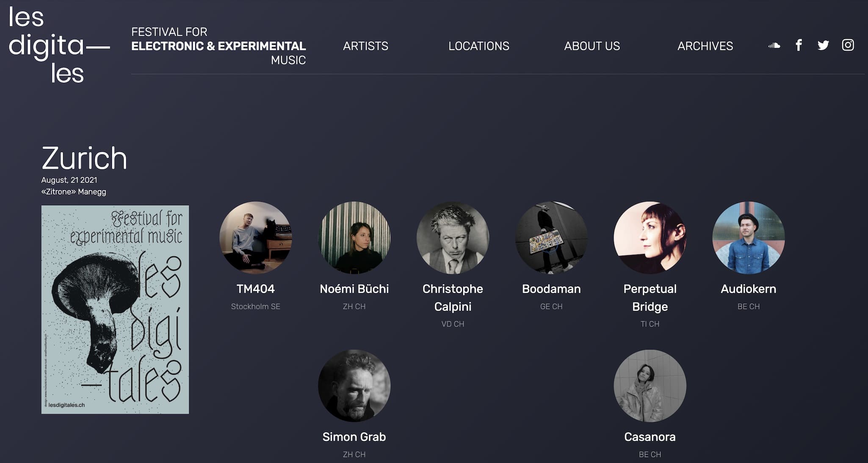Click the Casanora artist name
868x463 pixels.
pos(650,437)
